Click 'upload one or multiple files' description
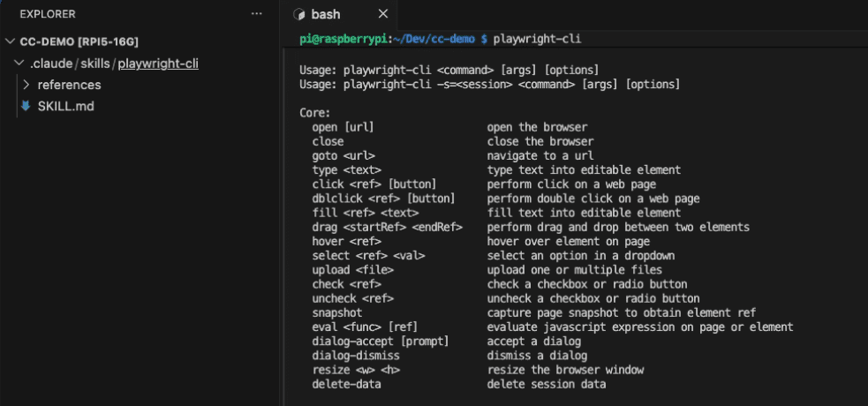 pos(575,270)
